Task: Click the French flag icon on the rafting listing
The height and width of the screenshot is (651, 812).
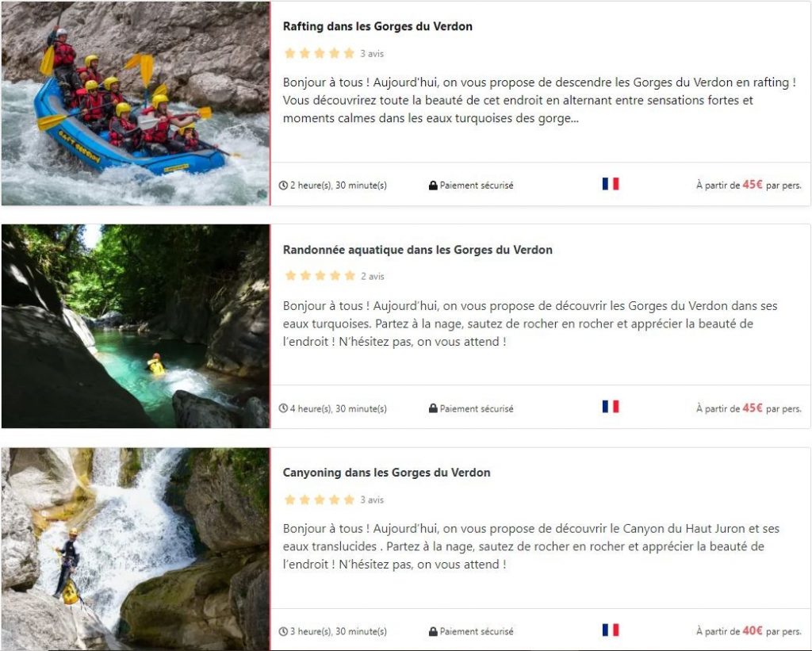Action: [x=611, y=183]
